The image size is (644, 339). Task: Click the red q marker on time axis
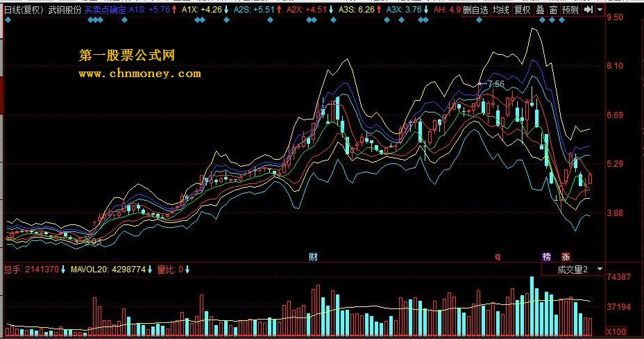pos(498,257)
